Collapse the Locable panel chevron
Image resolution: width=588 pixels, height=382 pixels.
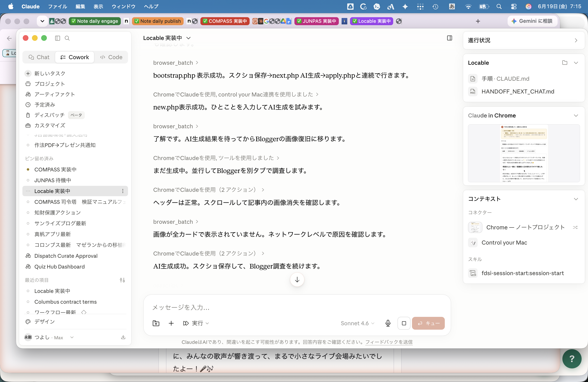click(x=576, y=63)
